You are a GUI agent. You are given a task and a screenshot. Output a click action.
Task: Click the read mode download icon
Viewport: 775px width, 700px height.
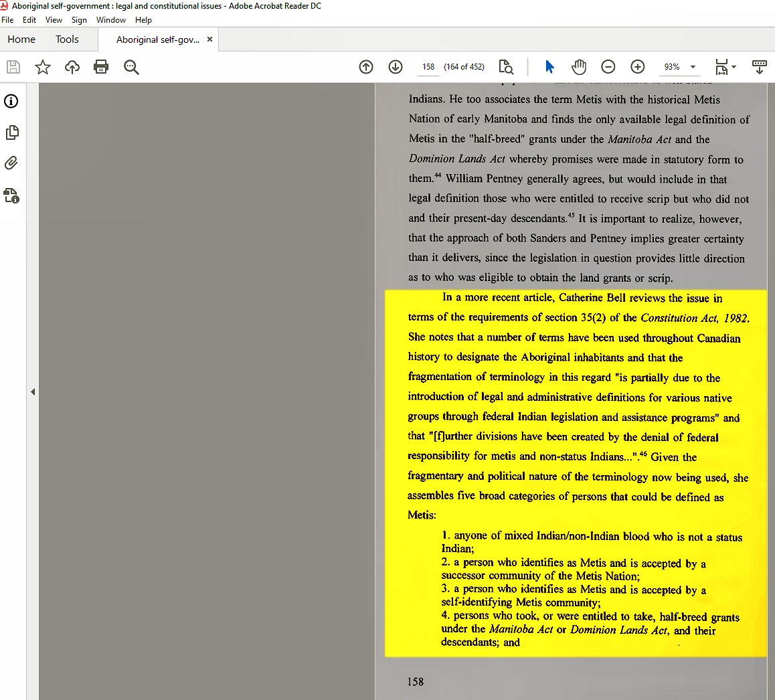pos(759,67)
